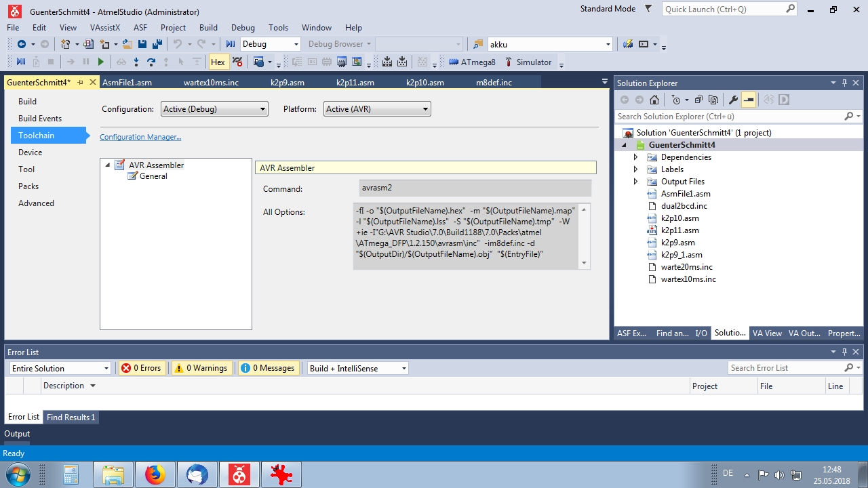Switch to the Find Results 1 tab
Image resolution: width=868 pixels, height=488 pixels.
[x=71, y=418]
